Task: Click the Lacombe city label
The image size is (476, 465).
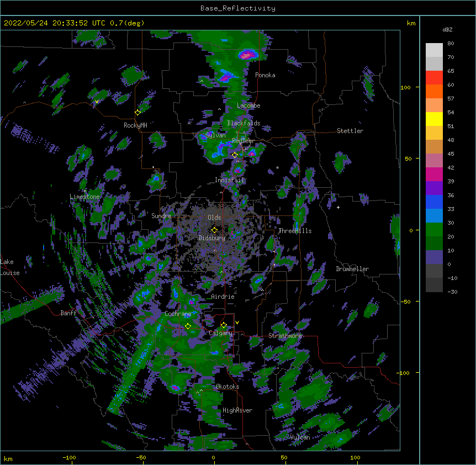Action: (248, 105)
